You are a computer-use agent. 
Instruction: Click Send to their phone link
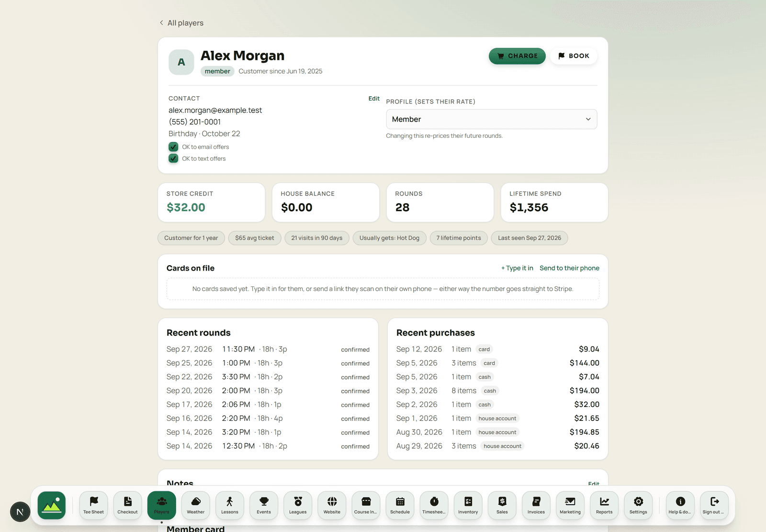tap(569, 268)
